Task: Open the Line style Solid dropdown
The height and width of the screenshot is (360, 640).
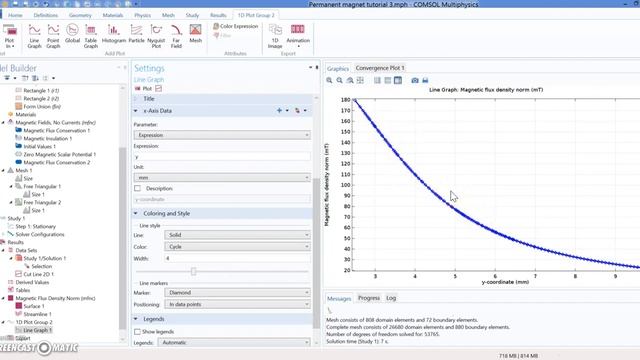Action: pyautogui.click(x=237, y=235)
